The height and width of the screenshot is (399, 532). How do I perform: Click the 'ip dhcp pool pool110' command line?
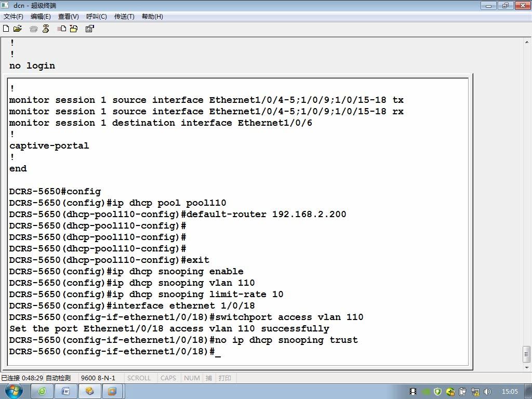[118, 203]
